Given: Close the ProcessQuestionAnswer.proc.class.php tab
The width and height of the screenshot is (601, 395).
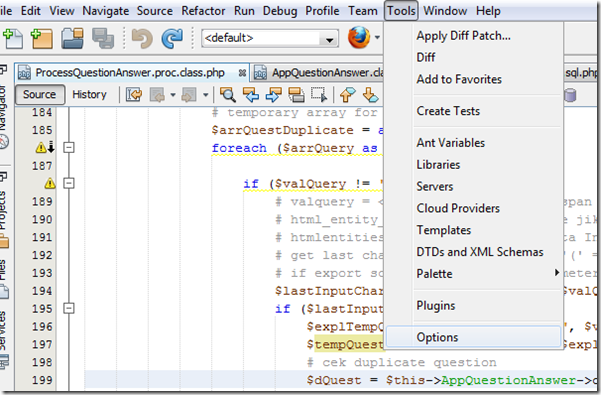Looking at the screenshot, I should click(242, 73).
